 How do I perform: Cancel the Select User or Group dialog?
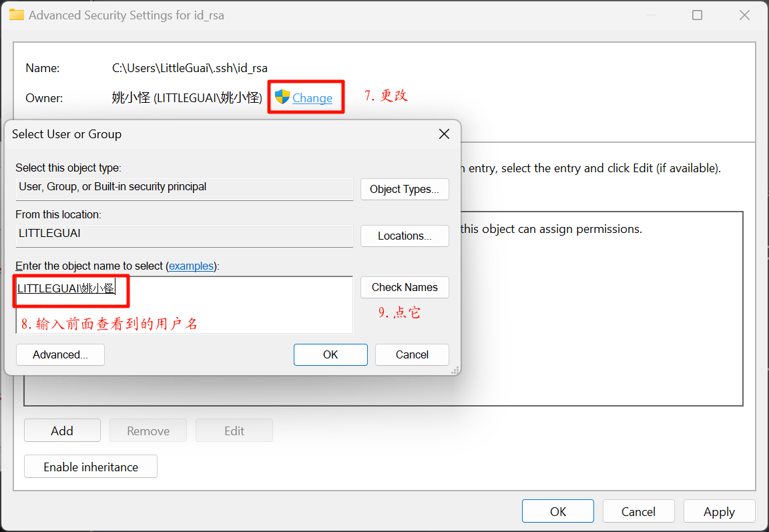[x=412, y=354]
